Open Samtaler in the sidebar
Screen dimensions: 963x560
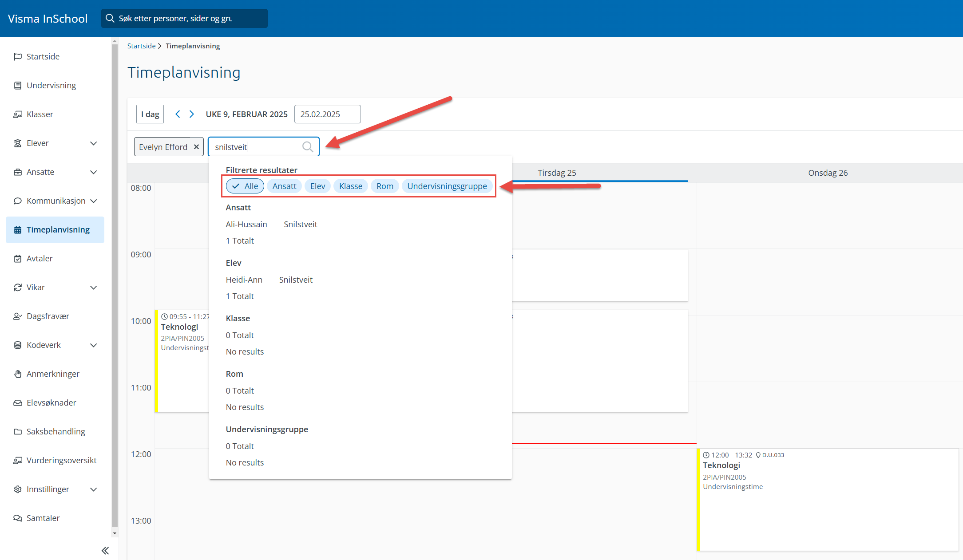click(x=43, y=518)
